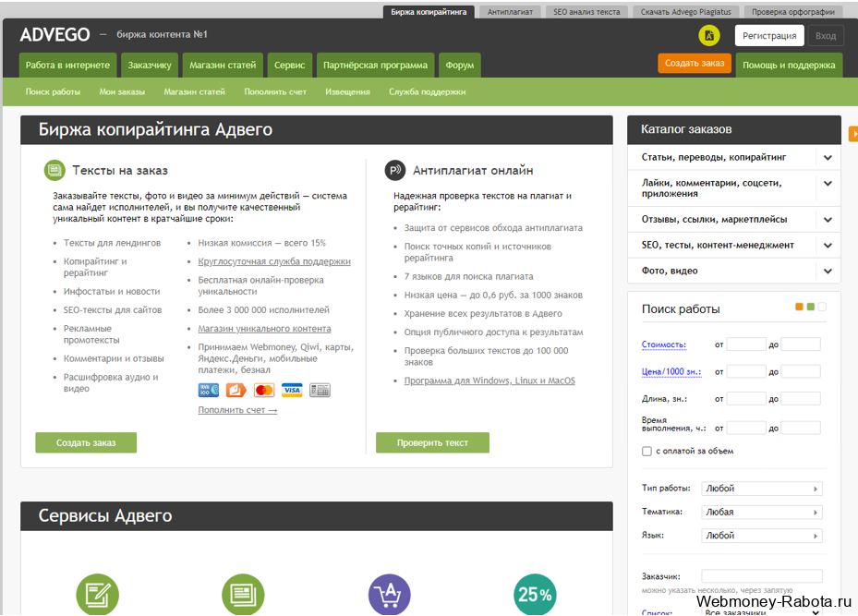Click the 'Заказчик' input field
The height and width of the screenshot is (616, 858).
point(762,576)
